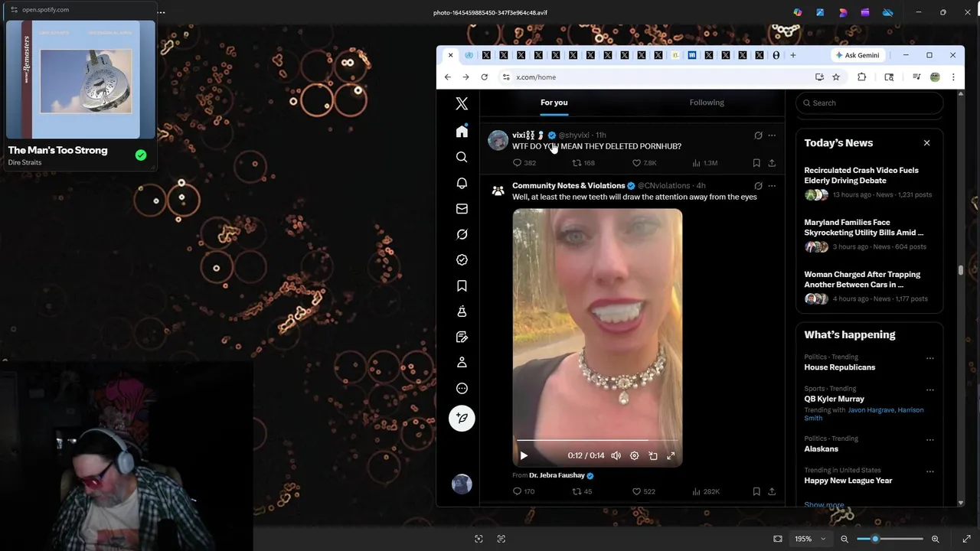Open Grok explain icon on Community Notes post
The height and width of the screenshot is (551, 980).
point(758,185)
